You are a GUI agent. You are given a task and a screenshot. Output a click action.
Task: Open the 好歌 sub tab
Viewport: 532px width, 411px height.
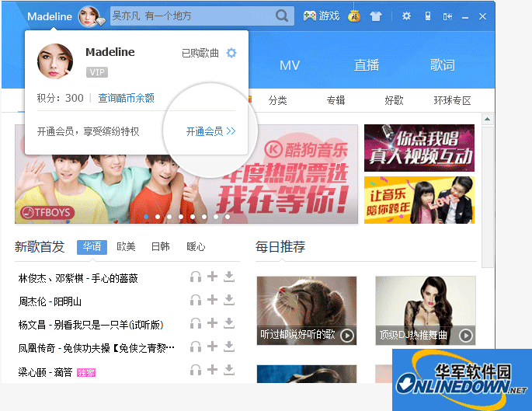(x=394, y=100)
